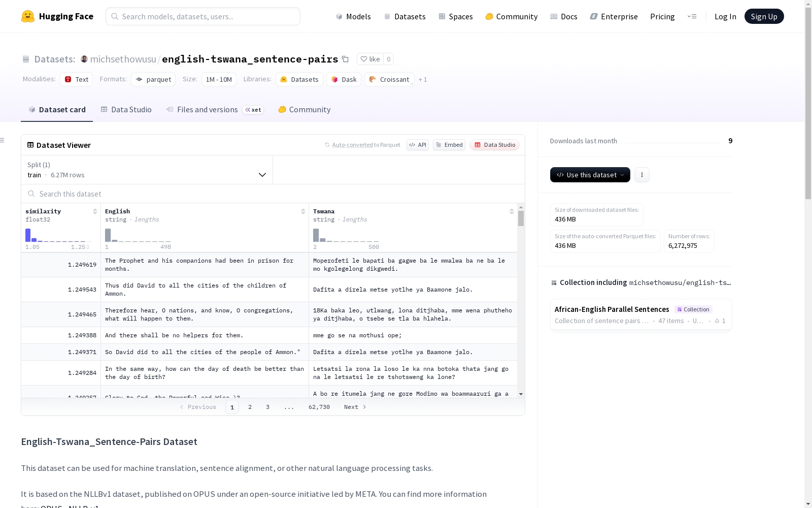812x508 pixels.
Task: Copy dataset name with the copy icon
Action: 345,59
